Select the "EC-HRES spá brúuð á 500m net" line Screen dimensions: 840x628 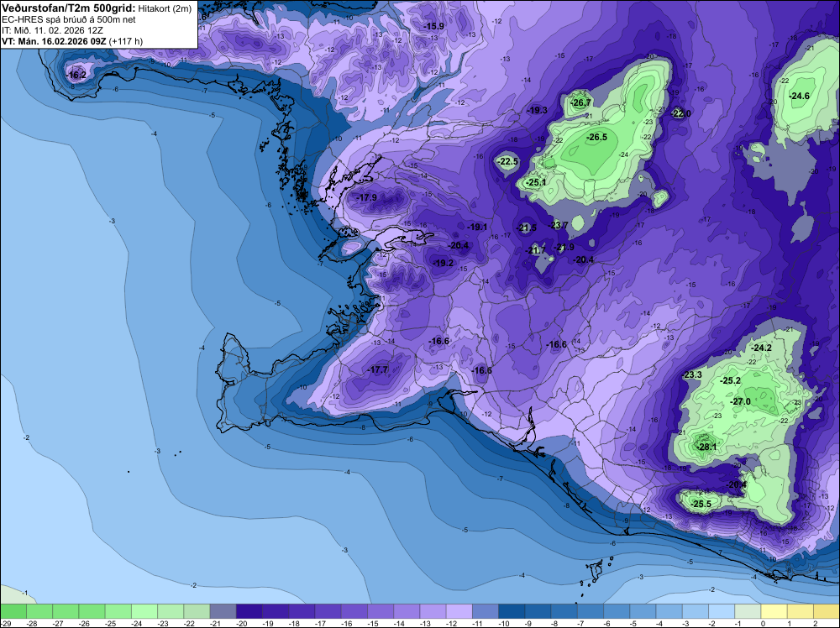[x=69, y=20]
